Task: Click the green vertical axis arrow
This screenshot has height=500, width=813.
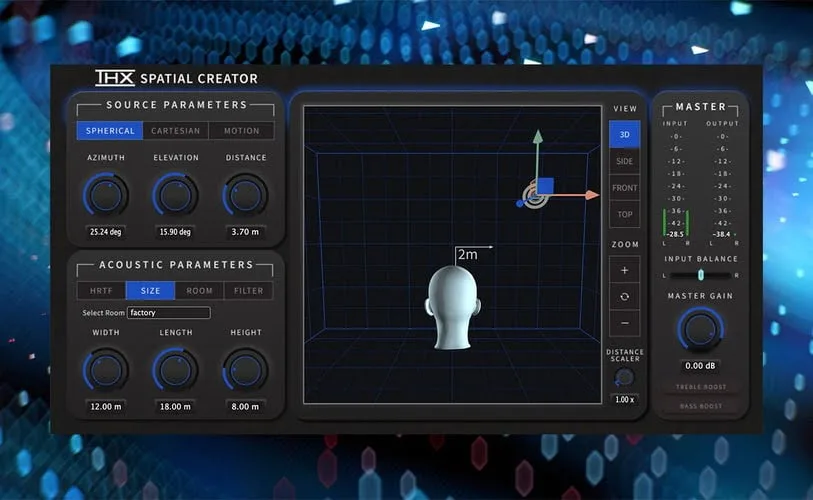Action: [538, 136]
